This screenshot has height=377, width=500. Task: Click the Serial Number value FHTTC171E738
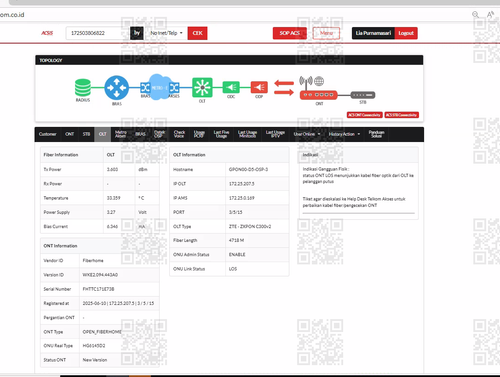pyautogui.click(x=98, y=289)
